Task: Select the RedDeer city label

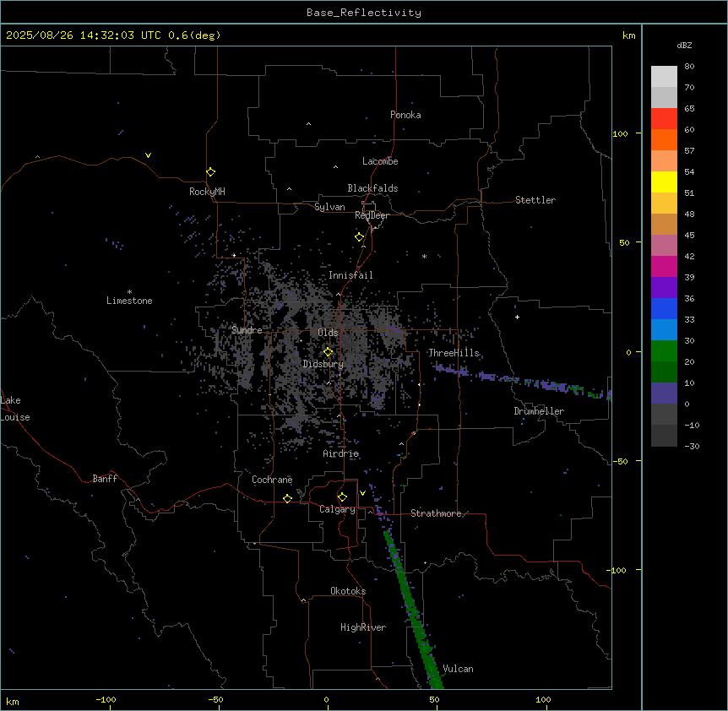Action: [372, 215]
